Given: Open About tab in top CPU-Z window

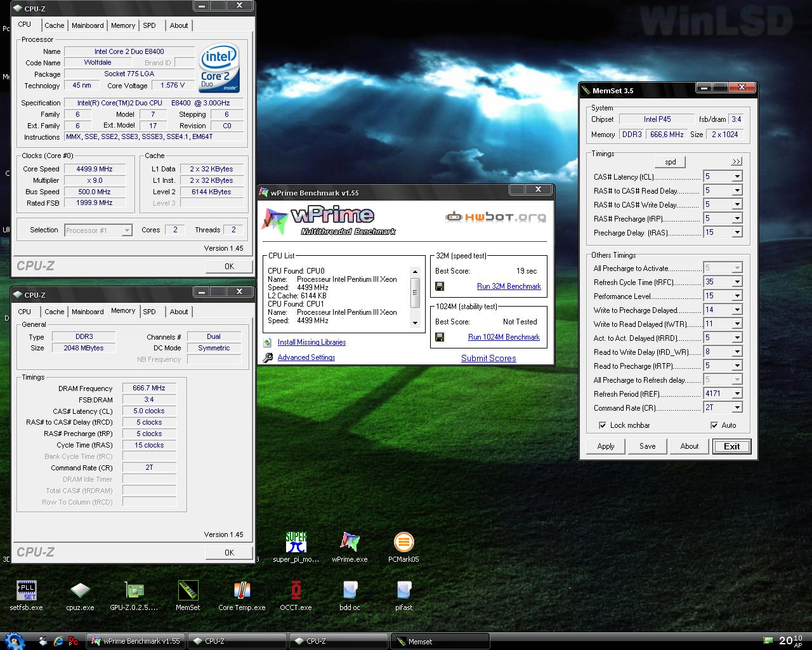Looking at the screenshot, I should 179,25.
